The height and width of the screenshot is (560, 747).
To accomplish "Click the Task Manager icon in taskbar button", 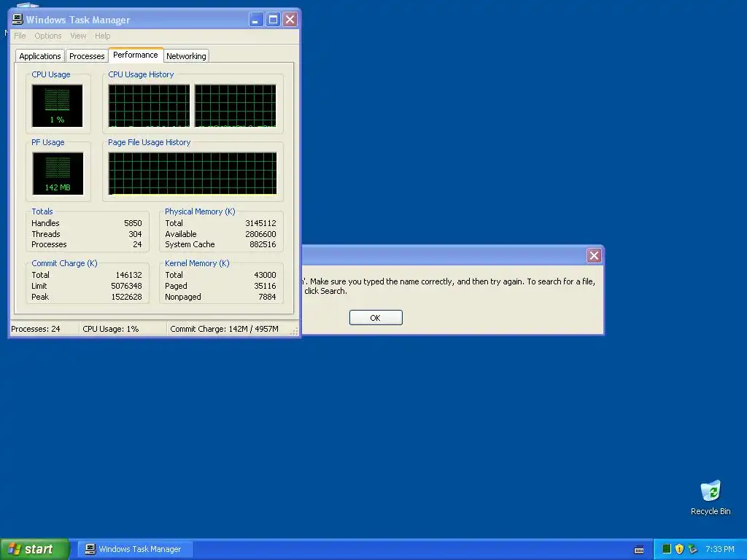I will 90,549.
